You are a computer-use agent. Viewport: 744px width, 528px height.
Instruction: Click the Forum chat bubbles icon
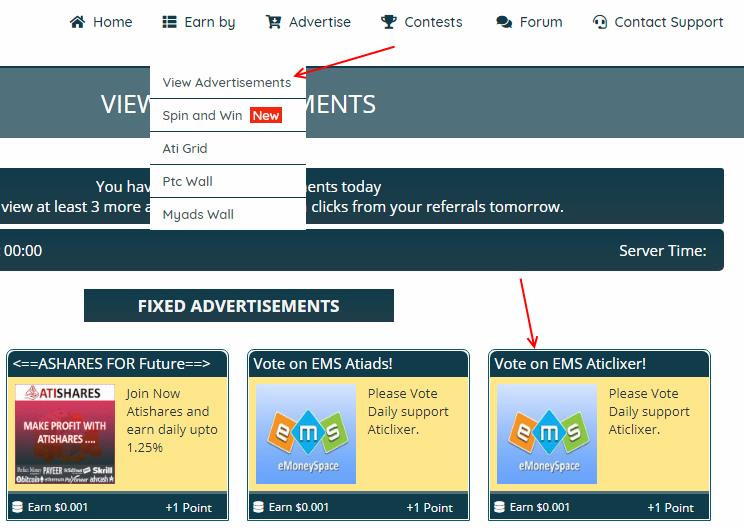pos(504,22)
